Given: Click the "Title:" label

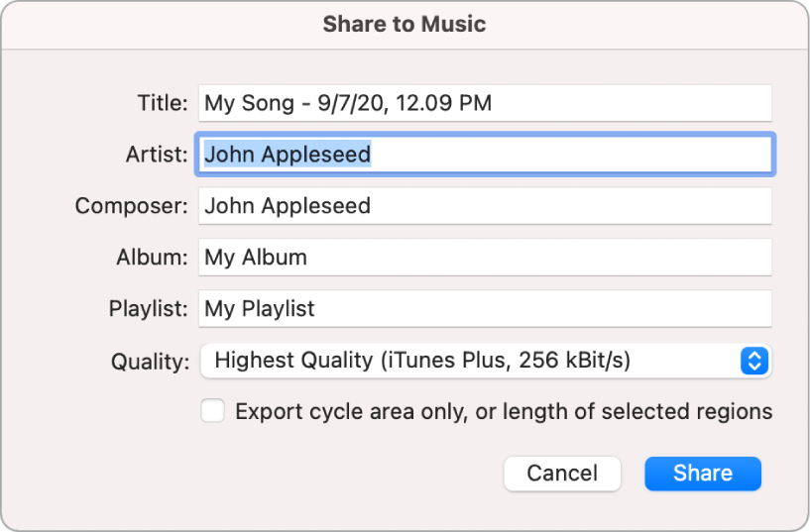Looking at the screenshot, I should click(162, 103).
